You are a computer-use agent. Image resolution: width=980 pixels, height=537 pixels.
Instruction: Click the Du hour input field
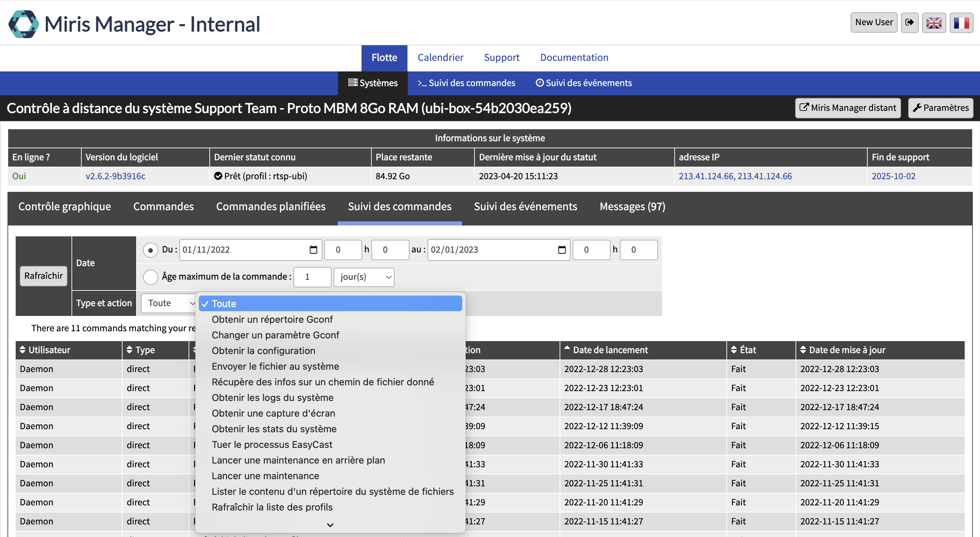(343, 250)
